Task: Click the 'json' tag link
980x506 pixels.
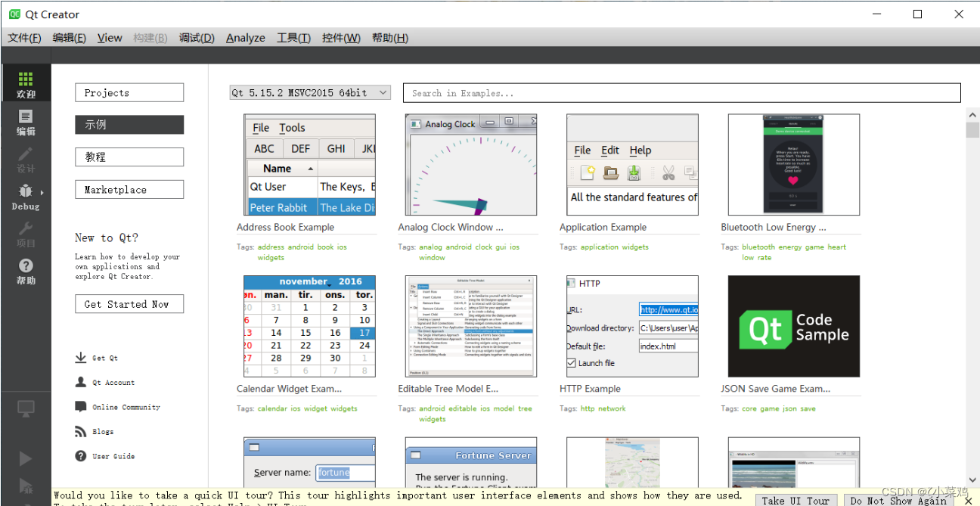Action: click(x=789, y=408)
